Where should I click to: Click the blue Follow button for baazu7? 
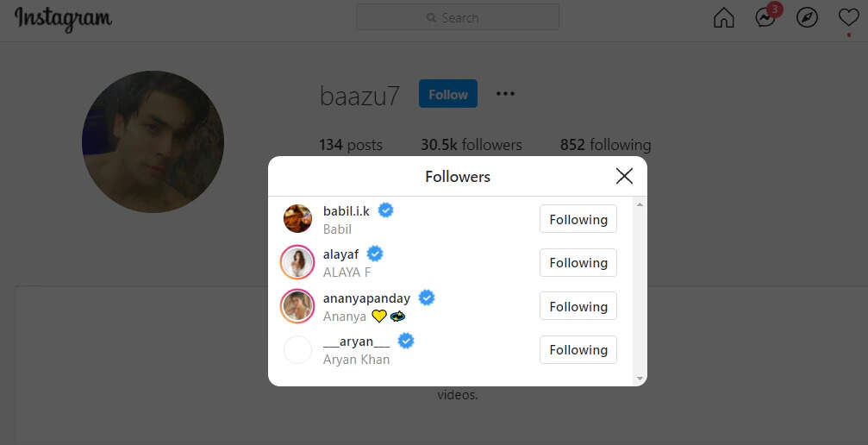point(448,94)
